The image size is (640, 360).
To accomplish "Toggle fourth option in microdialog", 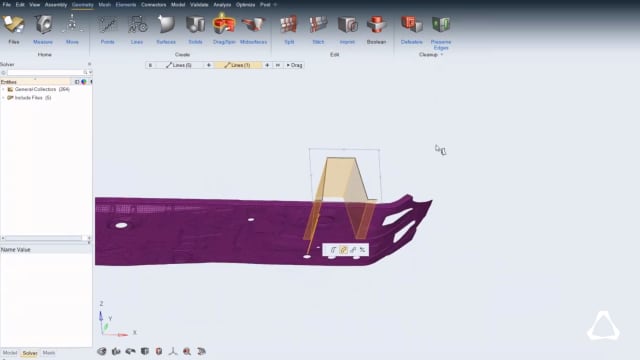I will click(x=362, y=250).
